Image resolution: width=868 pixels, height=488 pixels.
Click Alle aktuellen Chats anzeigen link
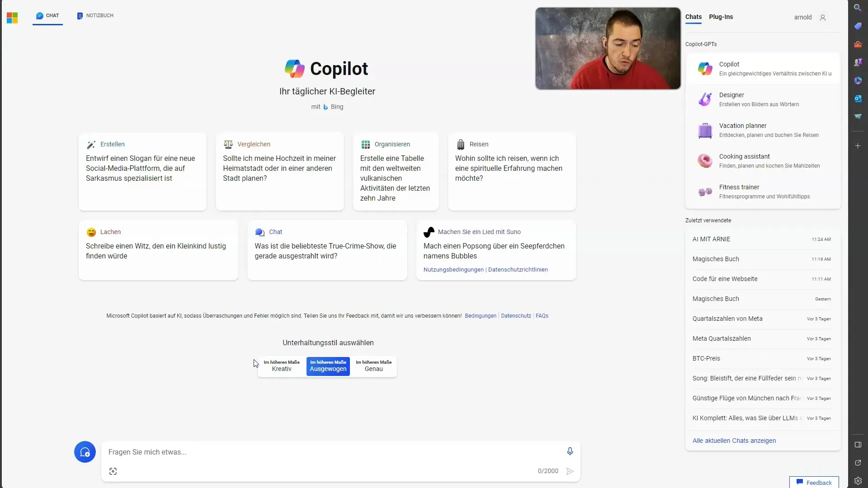pos(734,441)
